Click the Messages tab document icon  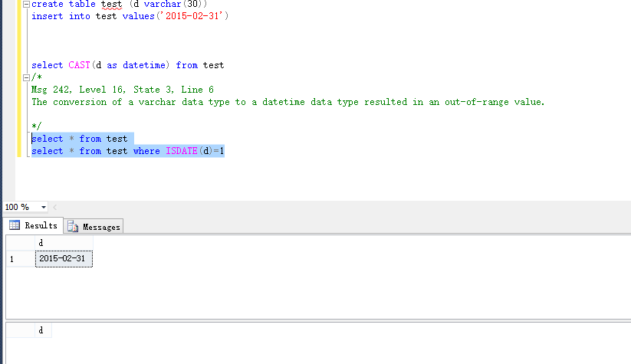pyautogui.click(x=73, y=227)
